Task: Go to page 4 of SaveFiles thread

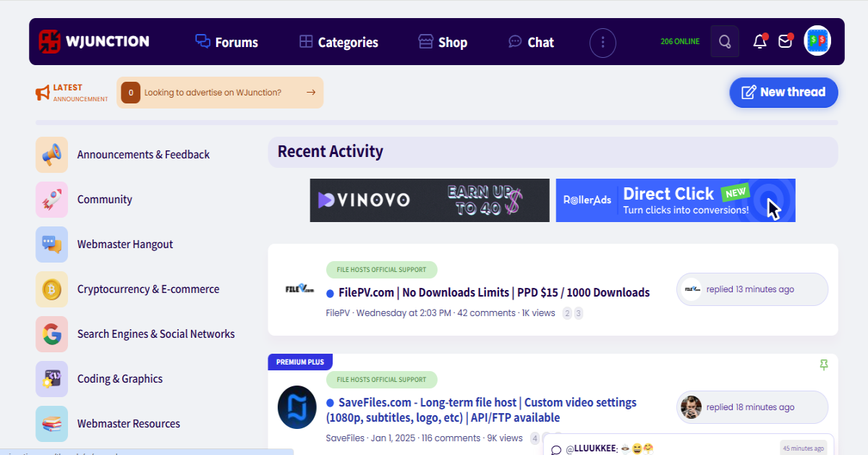Action: [x=535, y=438]
